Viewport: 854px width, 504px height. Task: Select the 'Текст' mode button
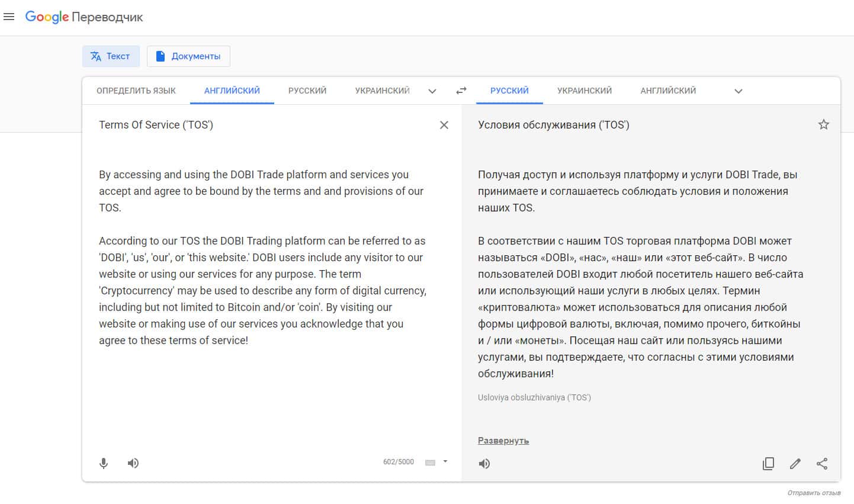[111, 56]
